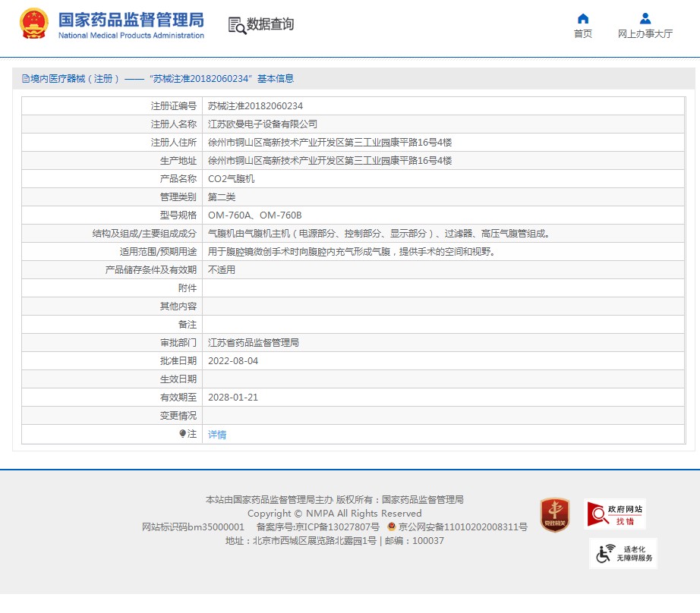Click the police badge icon before 京公网安备
Screen dimensions: 700x613
pos(392,527)
